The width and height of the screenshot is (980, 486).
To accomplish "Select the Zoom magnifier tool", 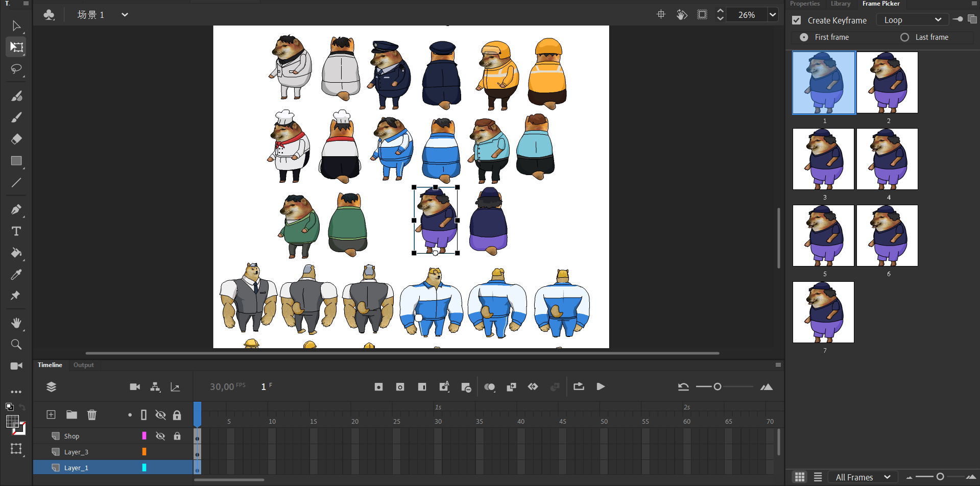I will click(x=16, y=345).
